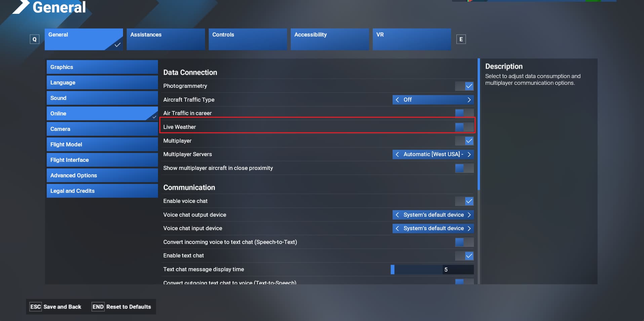Click previous arrow for Voice chat output device
This screenshot has height=321, width=644.
pos(397,215)
